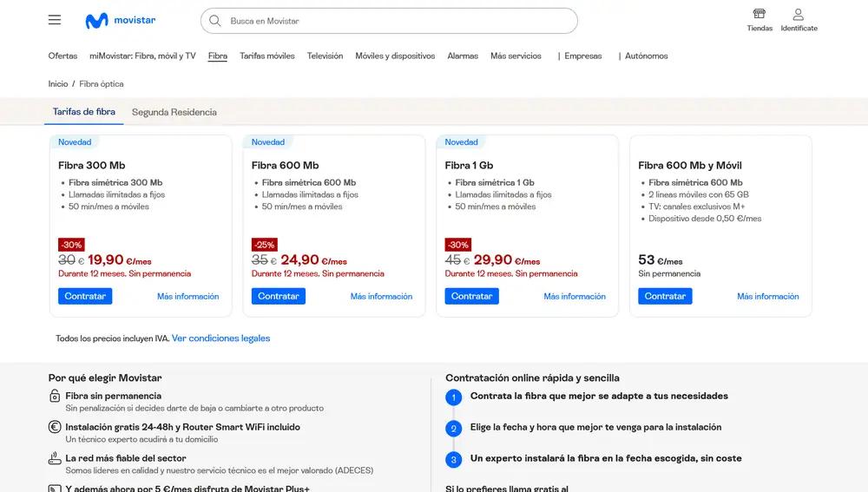Click the 19,90 €/mes price
The image size is (868, 492).
pyautogui.click(x=120, y=260)
